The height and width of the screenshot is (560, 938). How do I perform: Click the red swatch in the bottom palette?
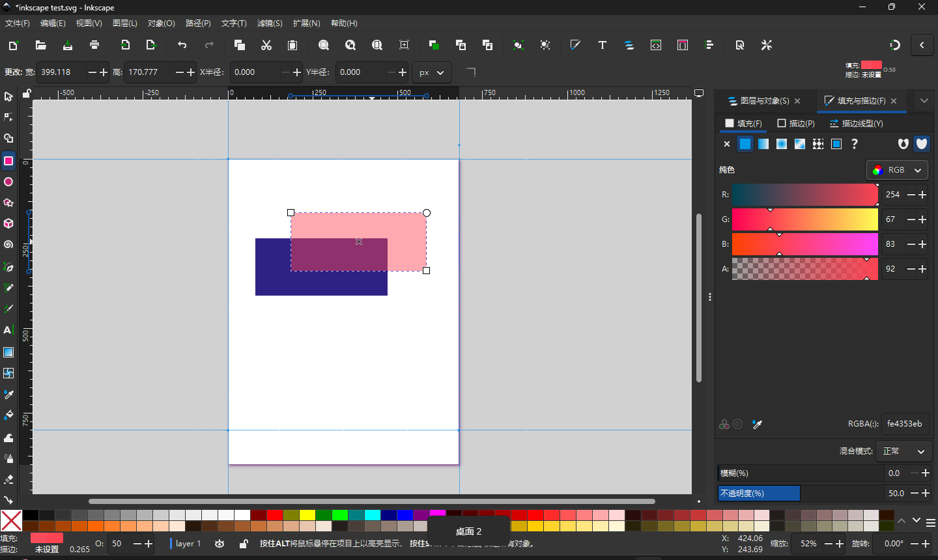[274, 516]
